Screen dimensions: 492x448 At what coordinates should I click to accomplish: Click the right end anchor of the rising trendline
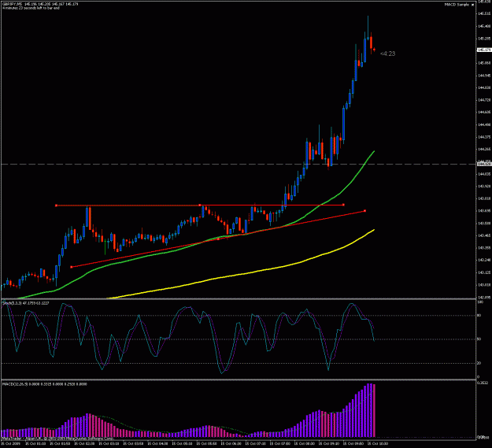coord(364,211)
